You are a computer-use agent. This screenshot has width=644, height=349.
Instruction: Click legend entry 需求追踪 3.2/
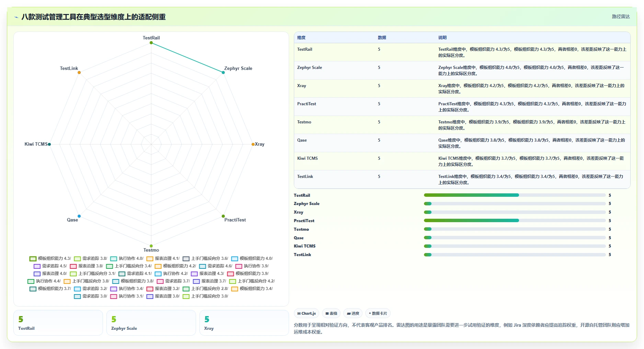pos(91,289)
